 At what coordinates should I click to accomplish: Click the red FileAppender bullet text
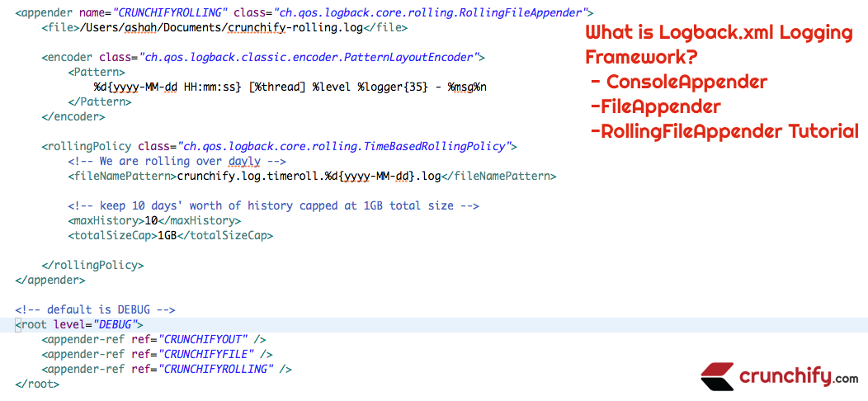click(x=655, y=106)
